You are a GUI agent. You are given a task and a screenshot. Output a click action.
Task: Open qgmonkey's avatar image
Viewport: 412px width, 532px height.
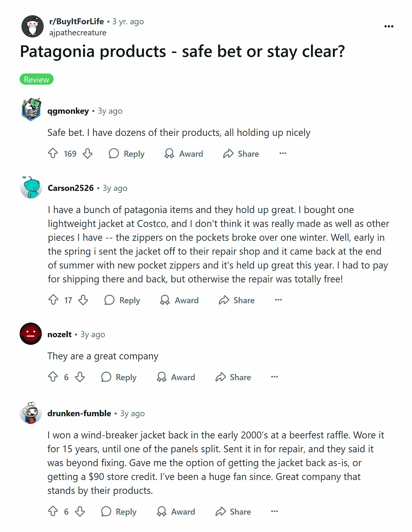(x=31, y=109)
